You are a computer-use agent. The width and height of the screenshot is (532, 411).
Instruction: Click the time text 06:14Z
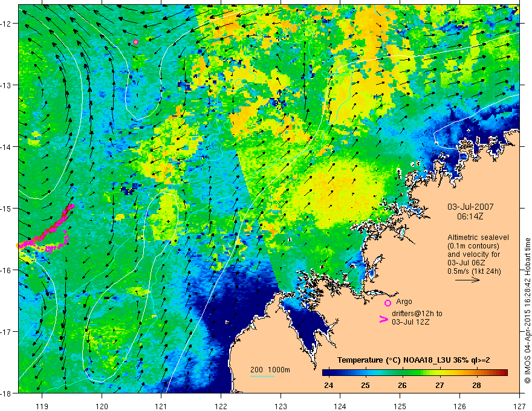470,216
